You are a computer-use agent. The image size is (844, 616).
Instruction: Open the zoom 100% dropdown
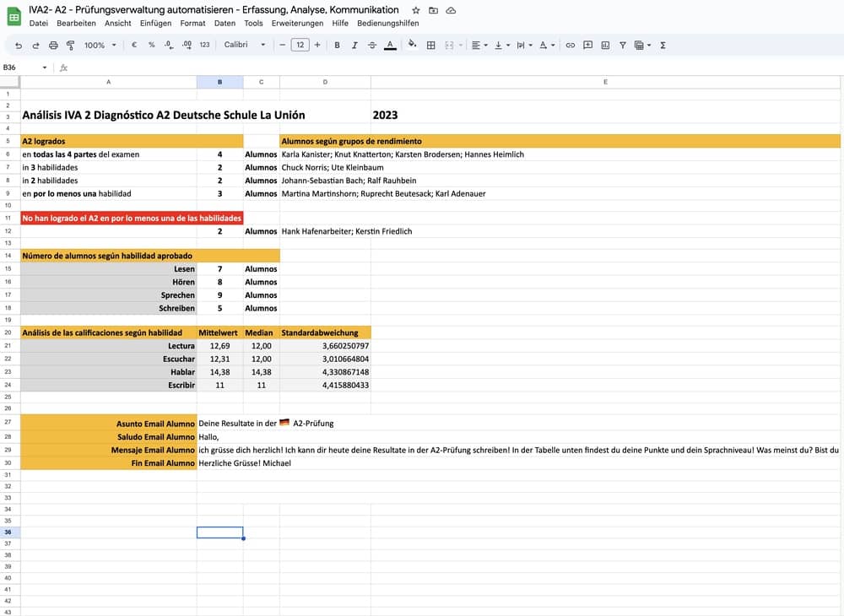click(100, 45)
